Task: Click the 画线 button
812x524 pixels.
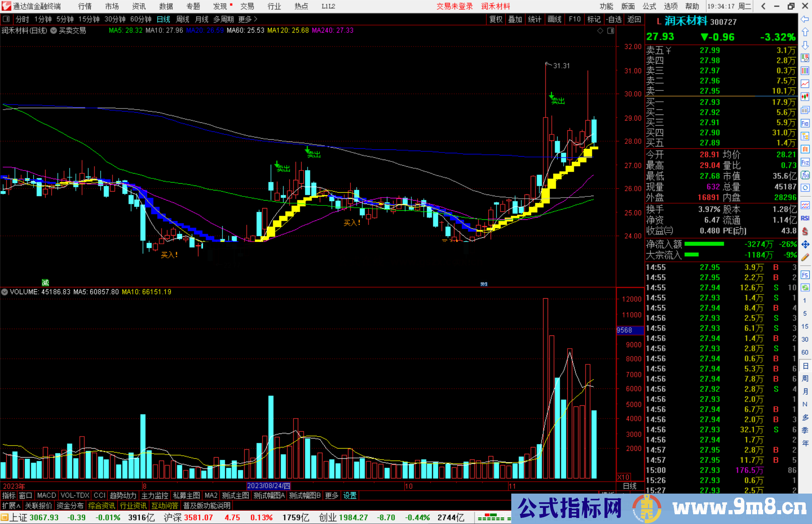Action: [554, 19]
